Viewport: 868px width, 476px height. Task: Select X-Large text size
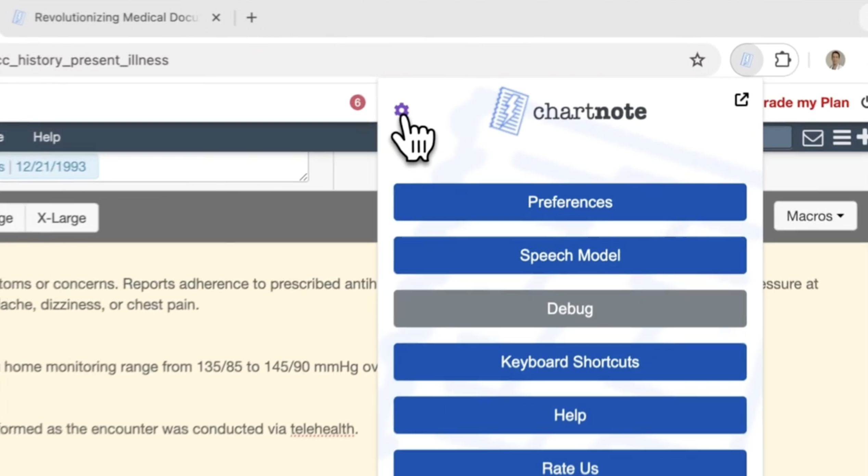pyautogui.click(x=62, y=218)
